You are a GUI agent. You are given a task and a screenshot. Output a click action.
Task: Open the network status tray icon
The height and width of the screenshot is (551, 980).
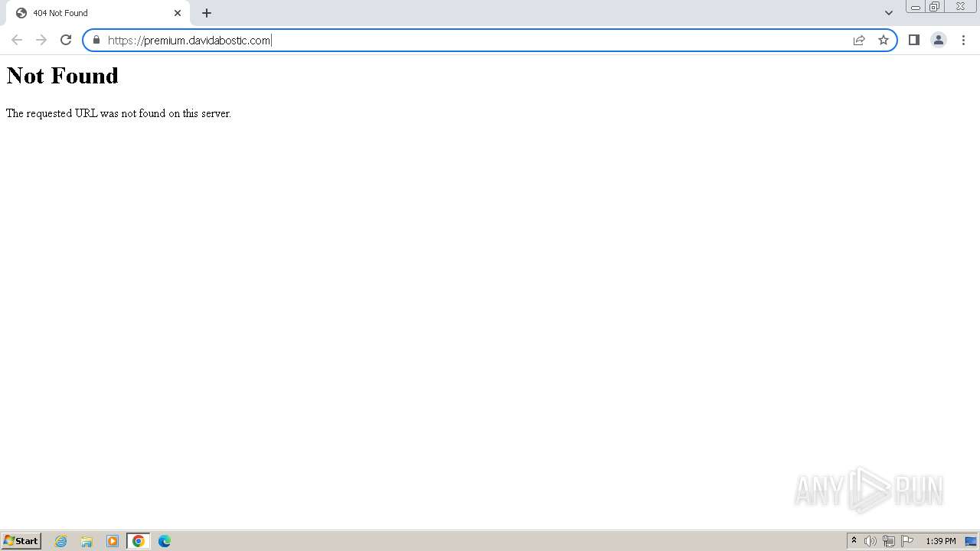tap(889, 541)
